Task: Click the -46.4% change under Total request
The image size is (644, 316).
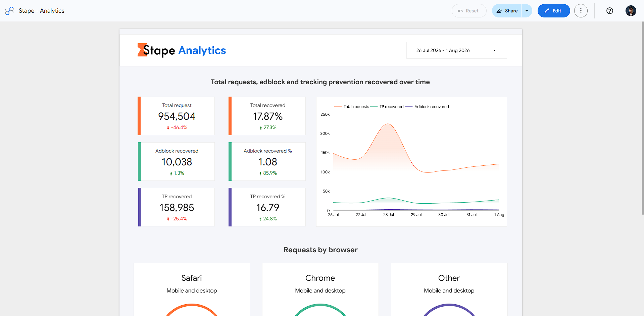Action: point(177,127)
